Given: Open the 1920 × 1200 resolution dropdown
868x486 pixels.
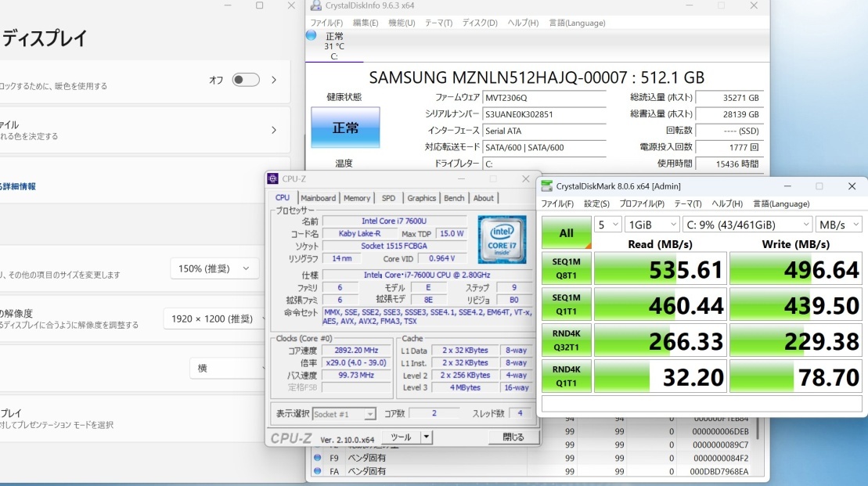Looking at the screenshot, I should [216, 319].
